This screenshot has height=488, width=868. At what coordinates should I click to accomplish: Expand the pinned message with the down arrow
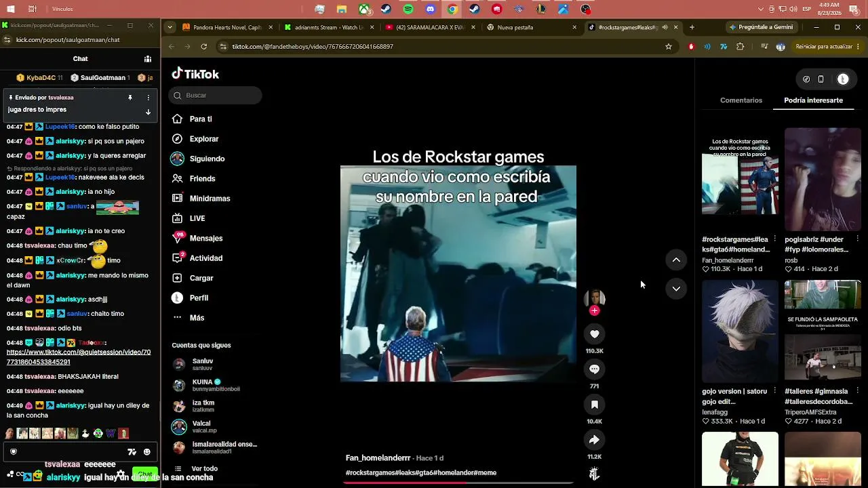pos(148,112)
